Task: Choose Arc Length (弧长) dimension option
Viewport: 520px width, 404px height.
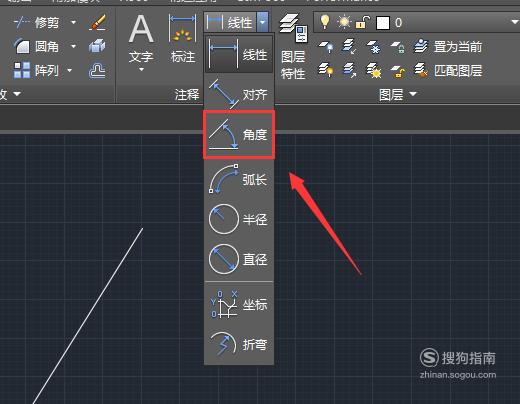Action: point(239,179)
